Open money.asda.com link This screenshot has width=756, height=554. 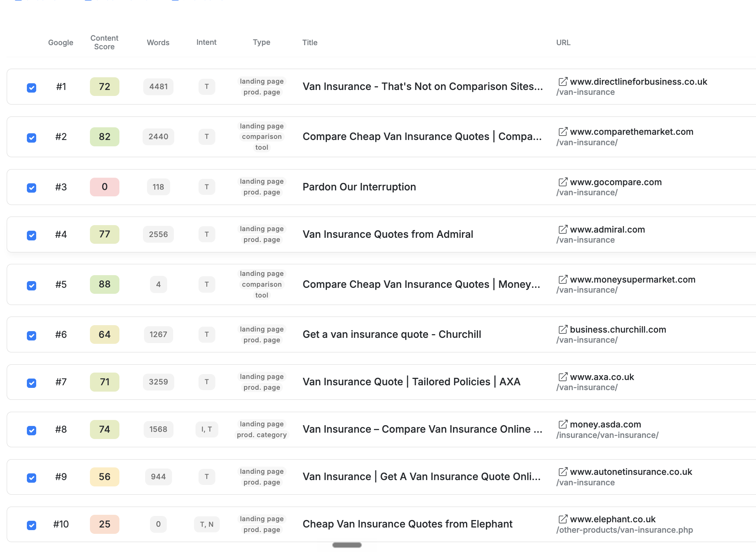pos(605,424)
